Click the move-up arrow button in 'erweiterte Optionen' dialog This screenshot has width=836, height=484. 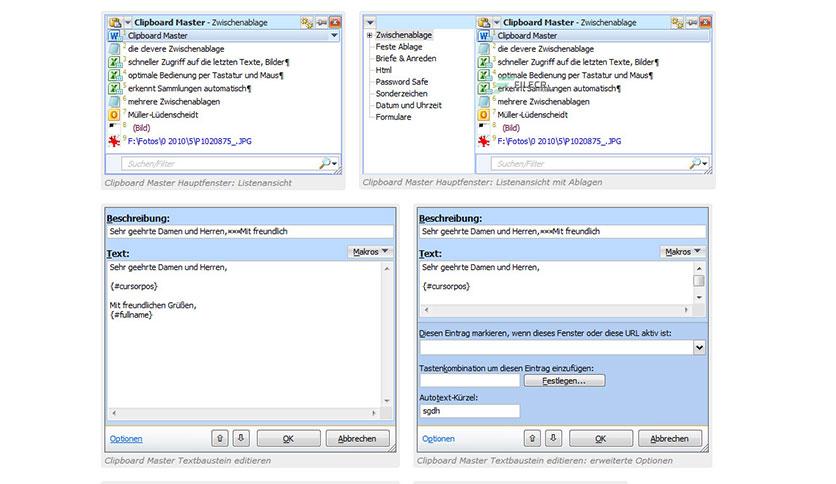pyautogui.click(x=532, y=438)
